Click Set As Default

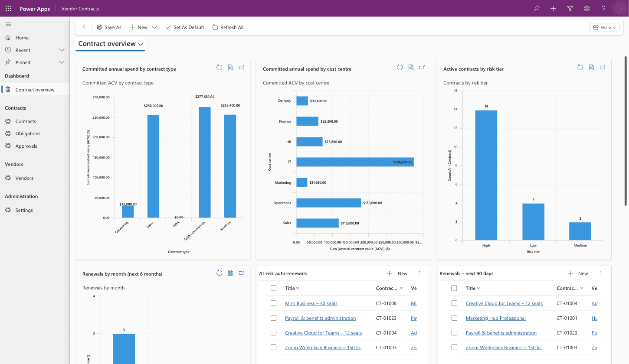[x=185, y=27]
